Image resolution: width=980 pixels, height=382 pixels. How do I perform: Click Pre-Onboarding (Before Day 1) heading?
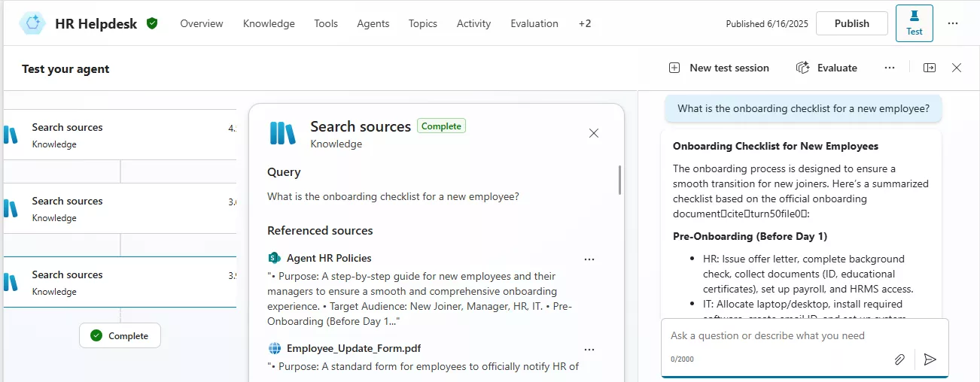[750, 236]
